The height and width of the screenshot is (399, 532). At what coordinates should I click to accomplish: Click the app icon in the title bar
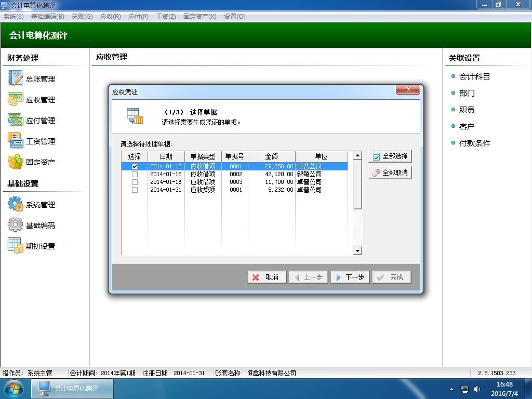pyautogui.click(x=4, y=5)
